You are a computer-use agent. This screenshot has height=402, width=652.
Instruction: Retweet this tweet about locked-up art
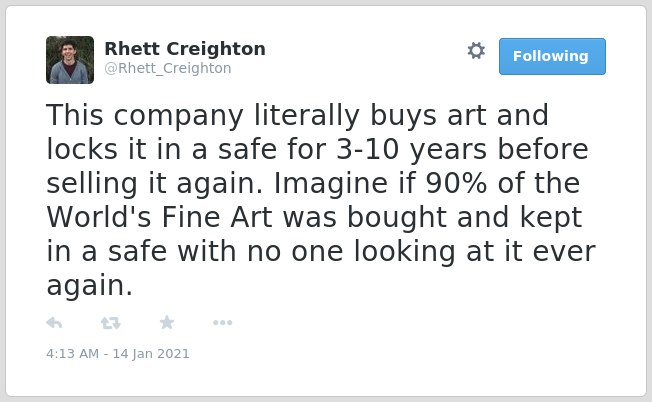(111, 323)
